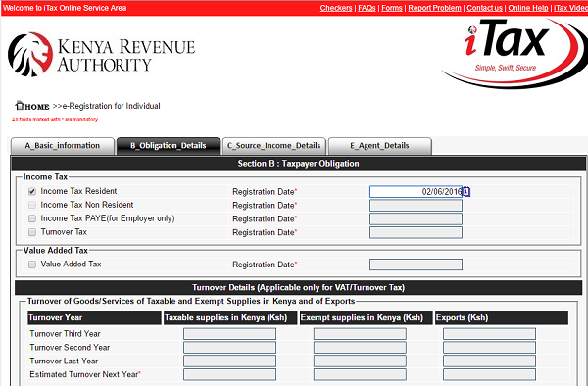Open the registration date calendar icon
Viewport: 588px width, 386px height.
click(x=466, y=192)
